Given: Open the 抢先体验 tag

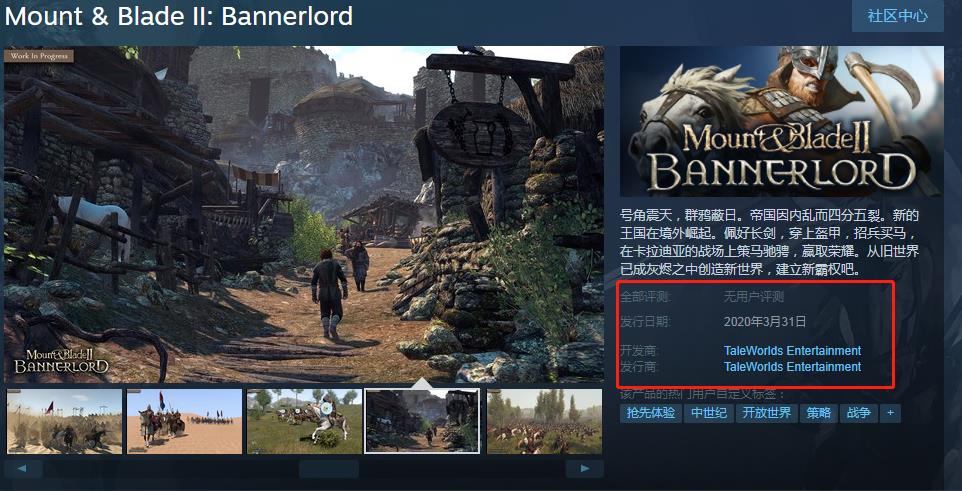Looking at the screenshot, I should click(650, 413).
